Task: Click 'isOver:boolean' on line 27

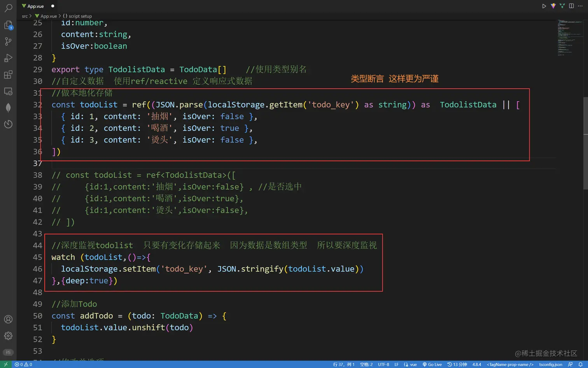Action: click(94, 46)
